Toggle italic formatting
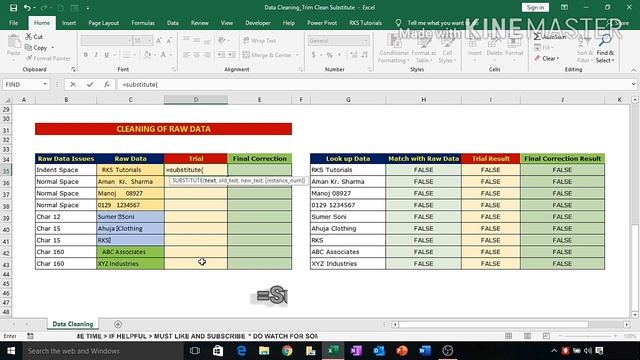This screenshot has width=640, height=360. [x=96, y=55]
